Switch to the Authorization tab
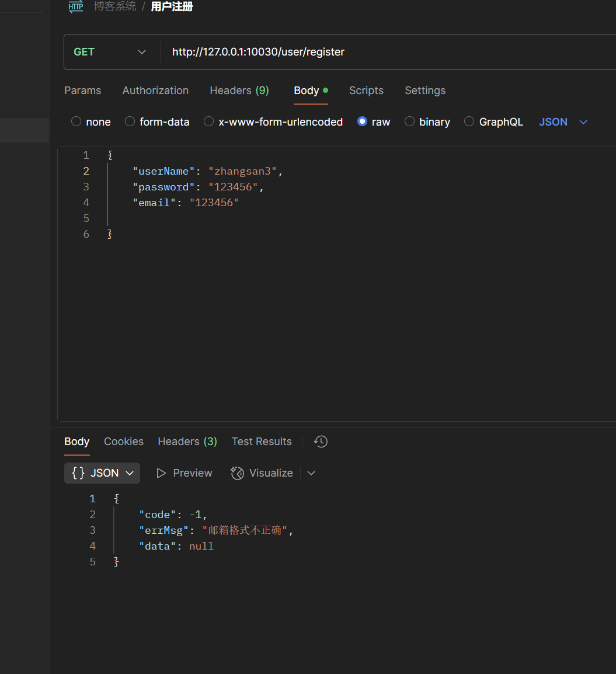This screenshot has width=616, height=674. [156, 91]
